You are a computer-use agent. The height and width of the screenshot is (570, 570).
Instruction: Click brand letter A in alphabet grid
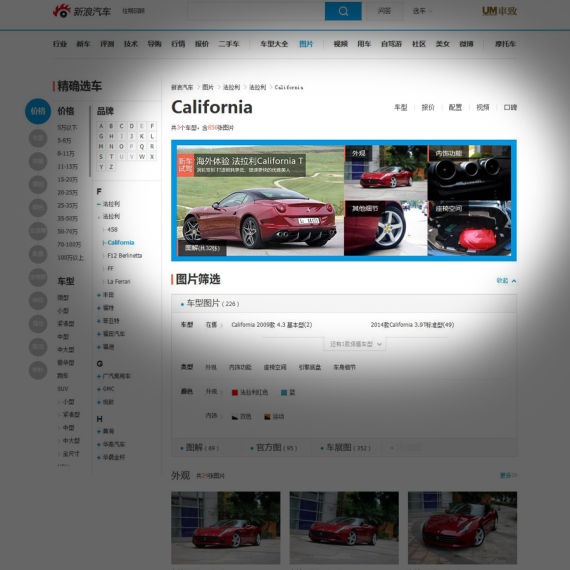101,126
